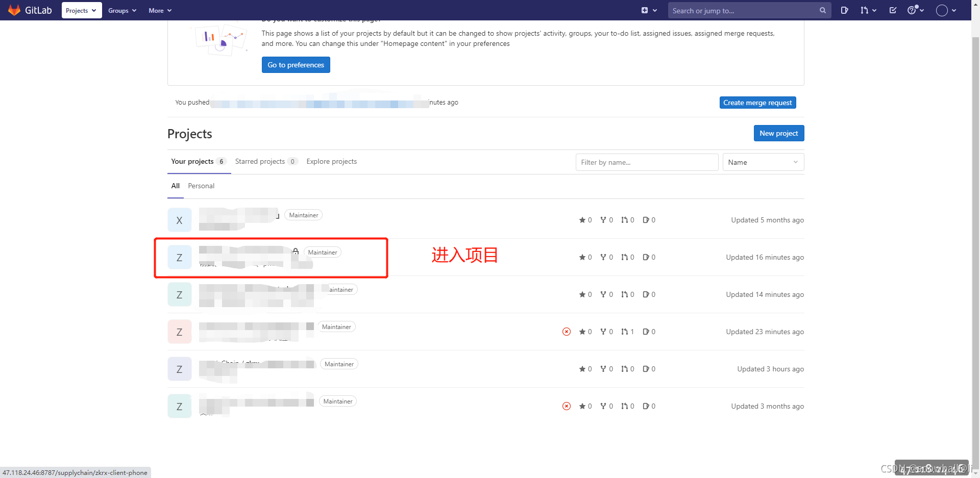Click forks icon on 14 minutes ago row
Screen dimensions: 980x478
click(603, 294)
